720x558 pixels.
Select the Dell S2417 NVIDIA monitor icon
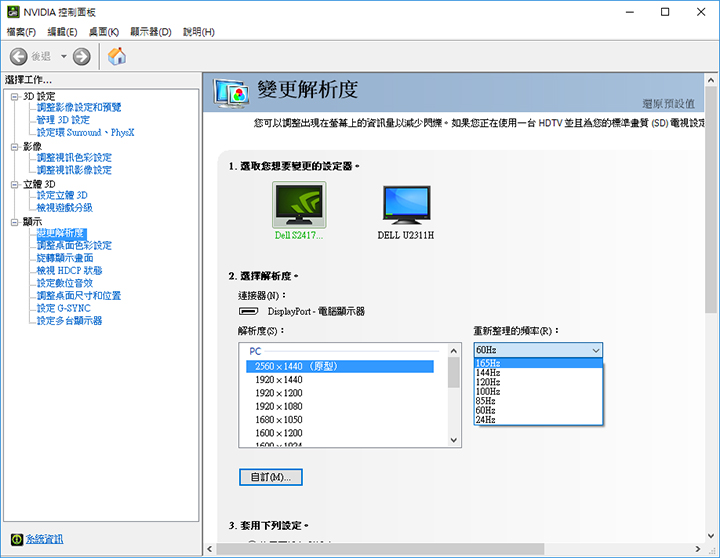299,205
